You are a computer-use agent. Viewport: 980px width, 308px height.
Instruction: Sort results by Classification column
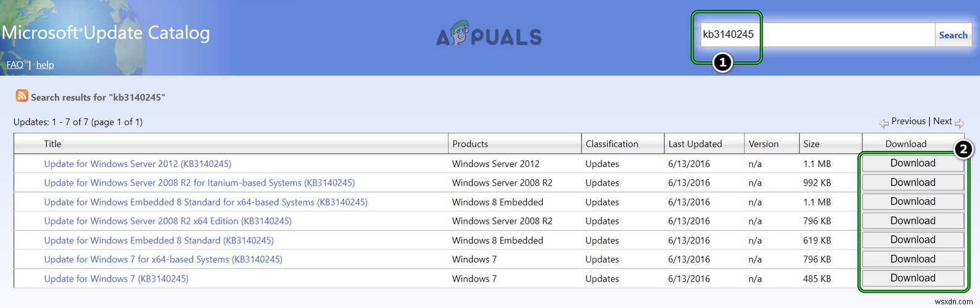click(x=612, y=144)
